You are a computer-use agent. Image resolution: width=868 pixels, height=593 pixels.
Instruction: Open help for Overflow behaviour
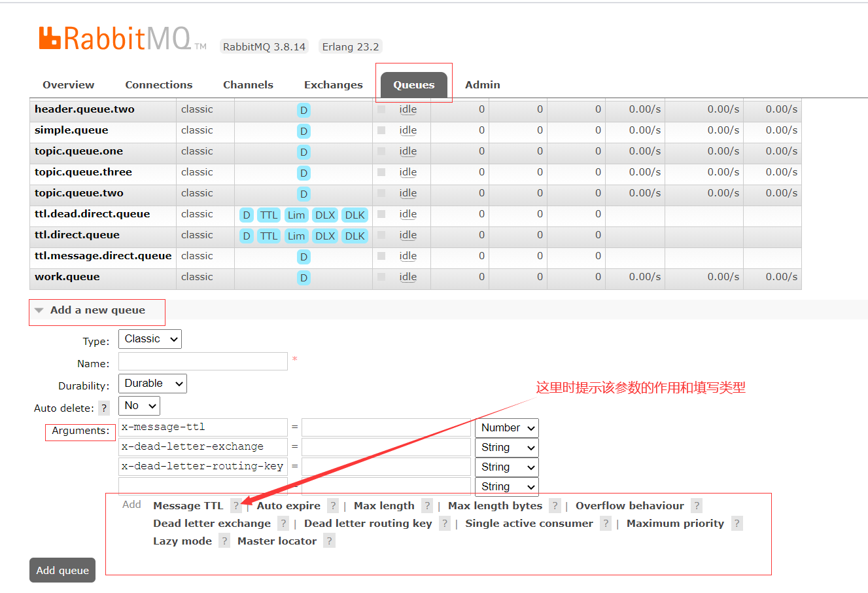(697, 506)
